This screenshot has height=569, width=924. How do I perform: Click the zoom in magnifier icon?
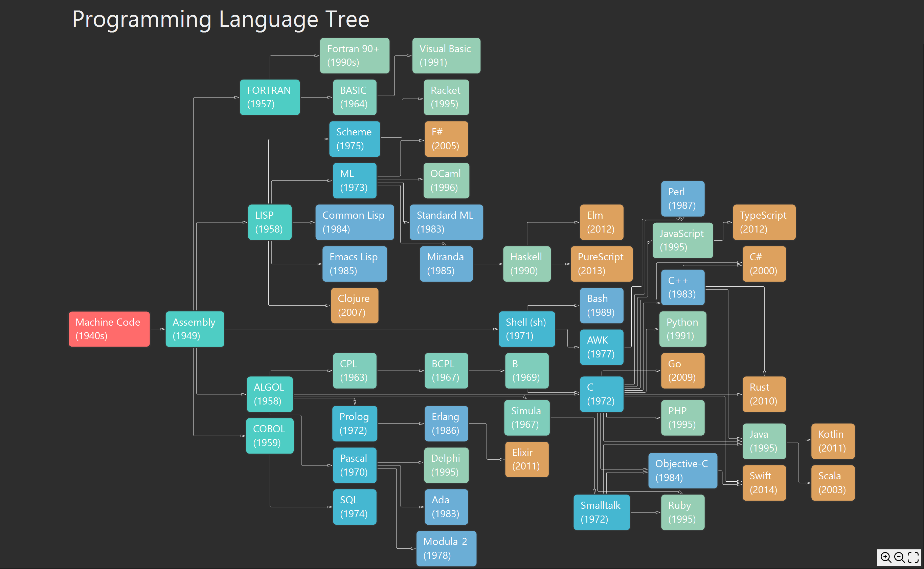[x=886, y=557]
